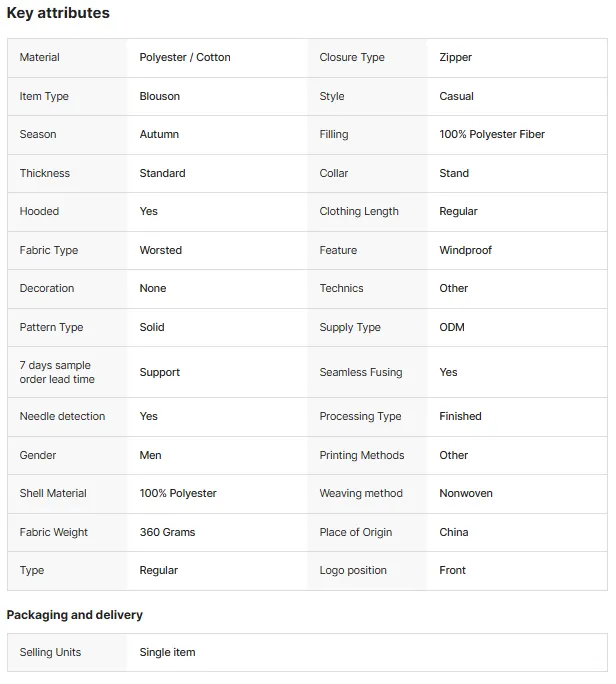
Task: Click the 7 days sample order lead time label
Action: click(57, 372)
